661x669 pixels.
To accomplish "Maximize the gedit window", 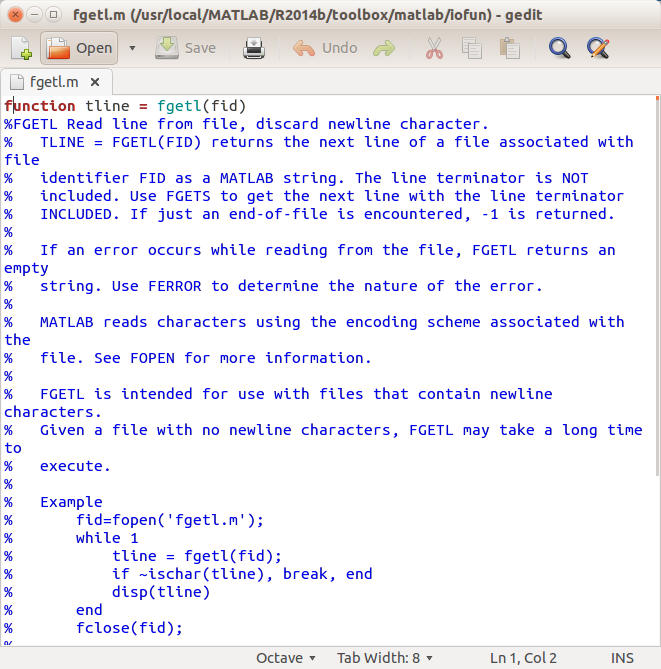I will coord(53,15).
